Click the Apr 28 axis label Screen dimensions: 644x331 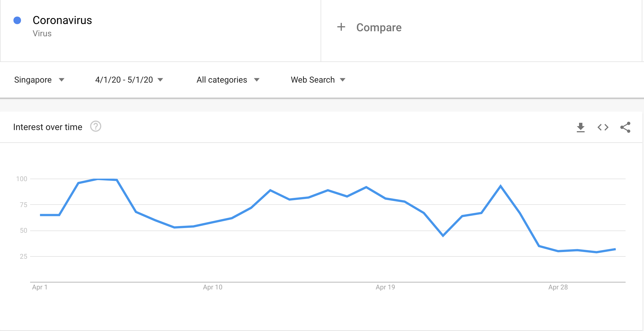pyautogui.click(x=558, y=287)
